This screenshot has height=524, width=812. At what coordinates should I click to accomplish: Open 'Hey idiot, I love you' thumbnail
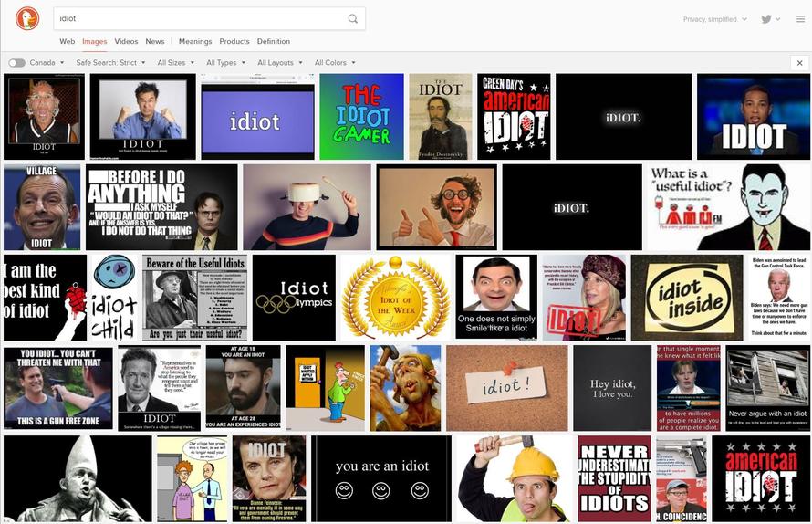click(x=612, y=388)
